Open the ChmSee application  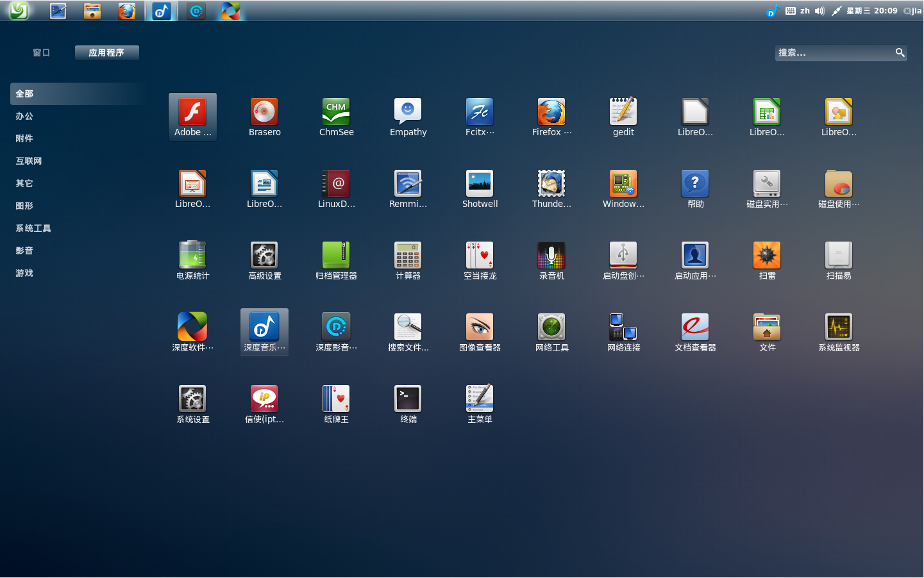[336, 117]
